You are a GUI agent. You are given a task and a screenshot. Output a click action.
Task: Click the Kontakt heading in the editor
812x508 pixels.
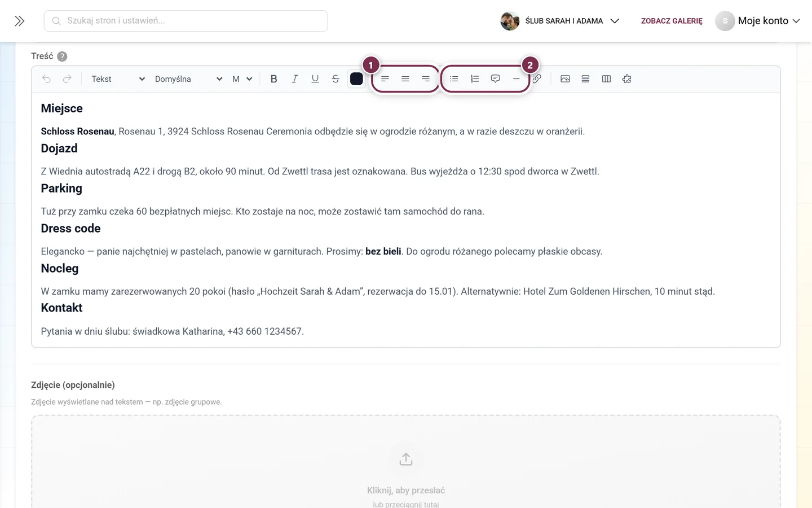[61, 308]
